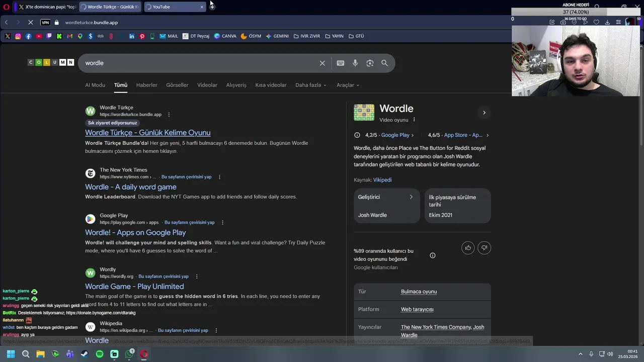Viewport: 644px width, 362px height.
Task: Open the Bulmaca oyunu genre link
Action: point(419,292)
